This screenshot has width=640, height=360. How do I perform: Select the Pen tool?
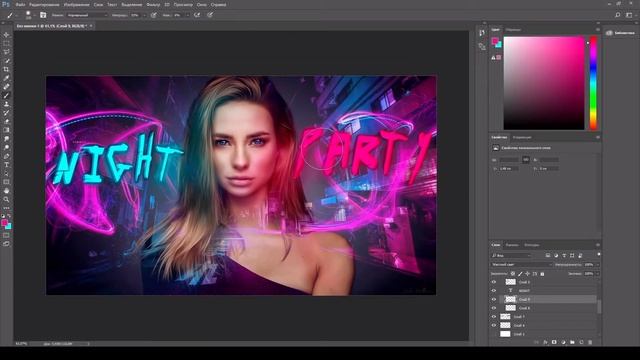pos(6,156)
